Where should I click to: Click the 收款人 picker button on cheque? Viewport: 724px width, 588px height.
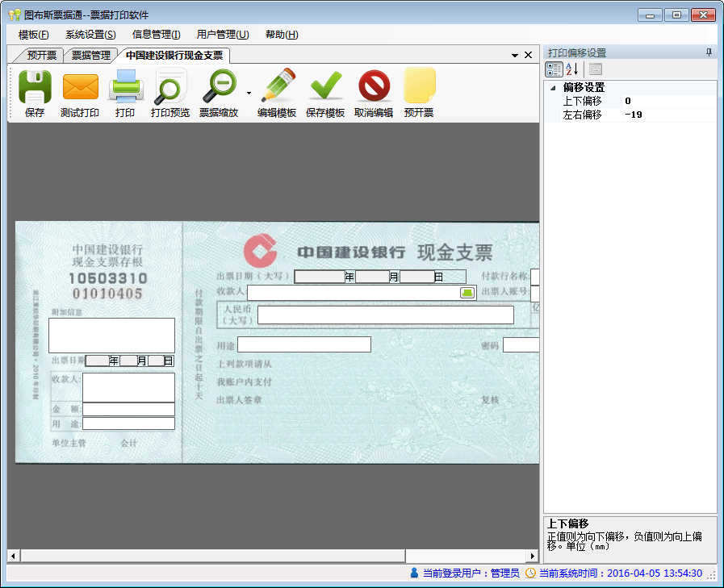(x=468, y=293)
